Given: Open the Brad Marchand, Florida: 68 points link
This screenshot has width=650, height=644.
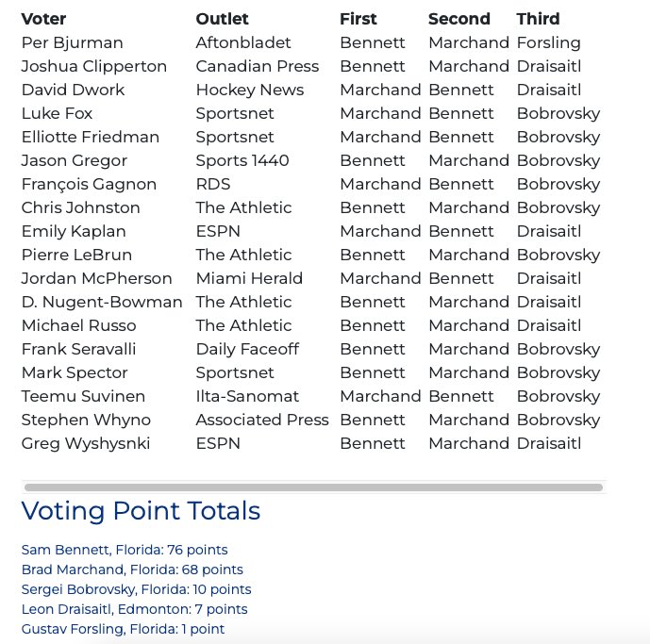Looking at the screenshot, I should coord(132,570).
